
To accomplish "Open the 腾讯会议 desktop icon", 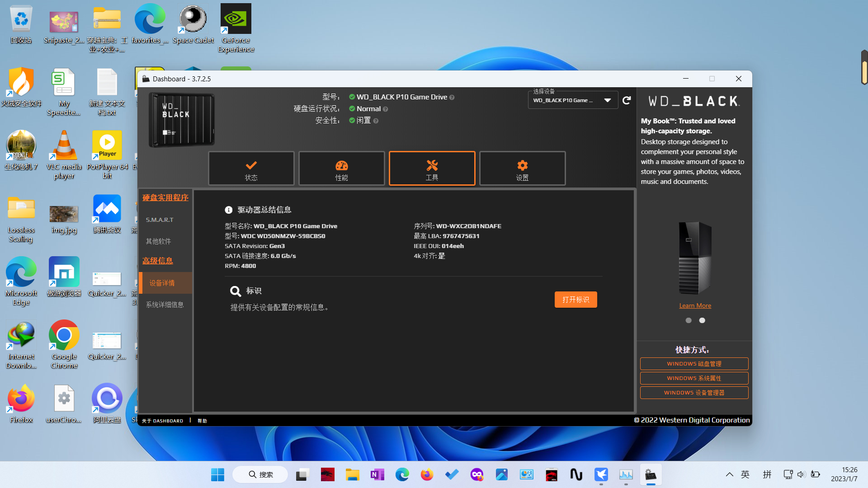I will coord(107,215).
